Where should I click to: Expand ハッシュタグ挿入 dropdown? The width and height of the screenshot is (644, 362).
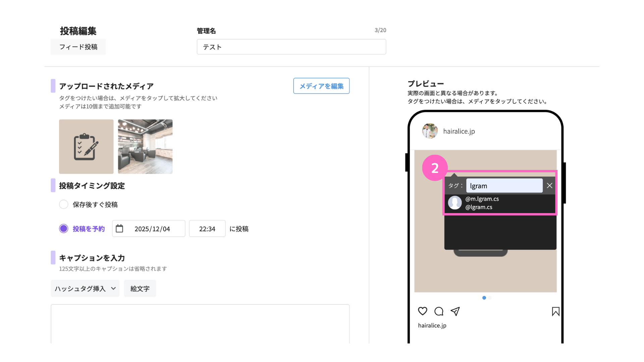click(85, 289)
